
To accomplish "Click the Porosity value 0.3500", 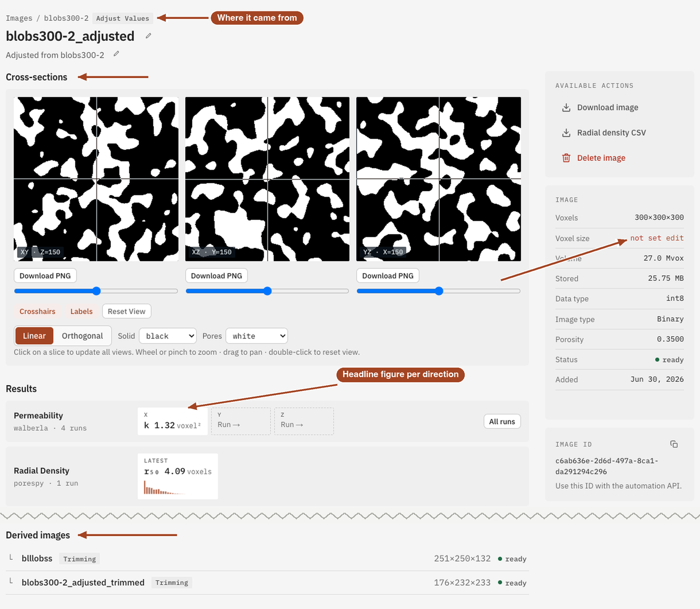I will click(670, 339).
